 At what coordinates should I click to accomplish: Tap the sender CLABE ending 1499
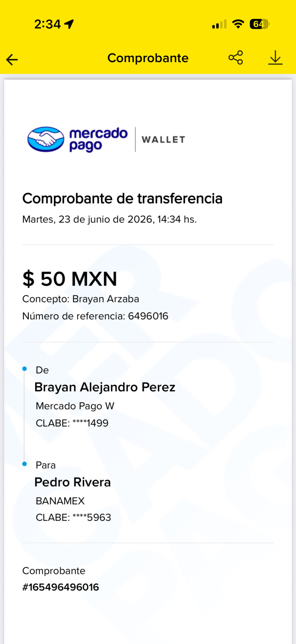point(72,423)
